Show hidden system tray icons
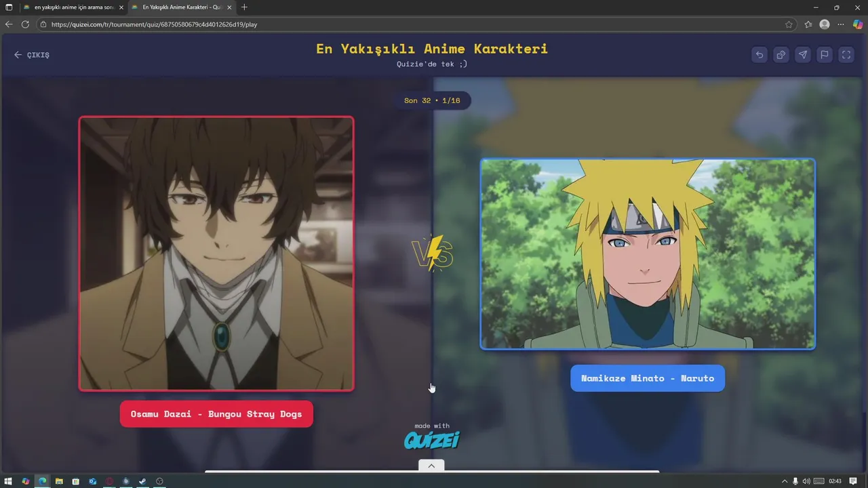This screenshot has width=868, height=488. click(x=785, y=481)
